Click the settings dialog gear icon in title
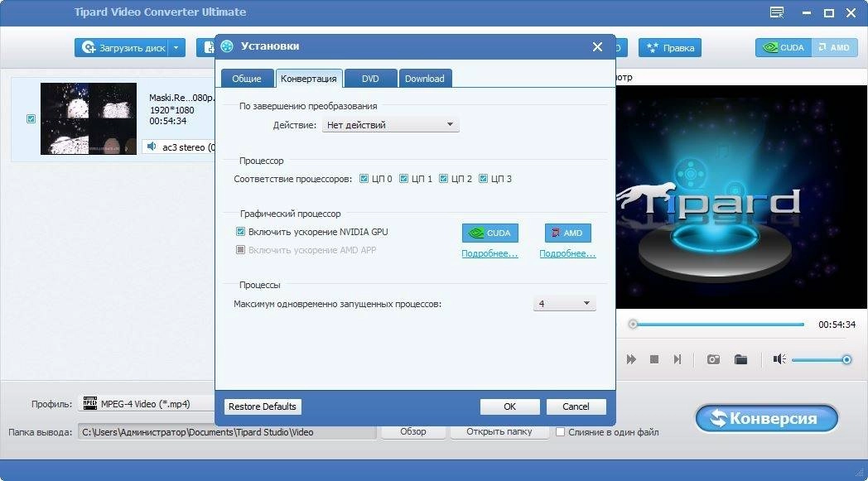The width and height of the screenshot is (868, 481). coord(227,46)
